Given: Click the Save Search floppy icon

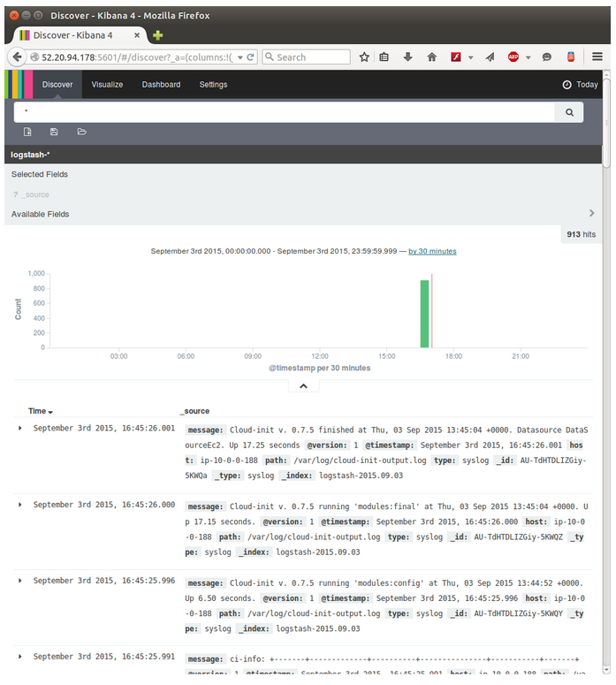Looking at the screenshot, I should (x=54, y=132).
